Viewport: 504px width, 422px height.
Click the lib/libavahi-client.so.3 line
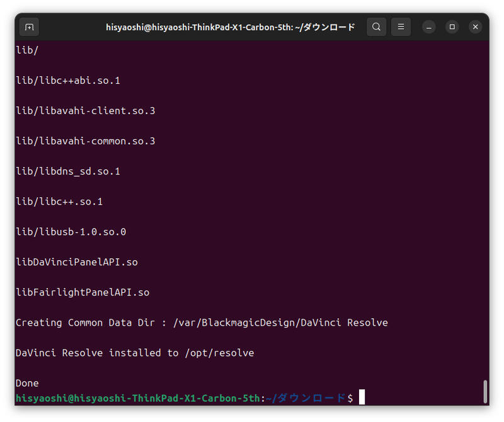coord(85,111)
